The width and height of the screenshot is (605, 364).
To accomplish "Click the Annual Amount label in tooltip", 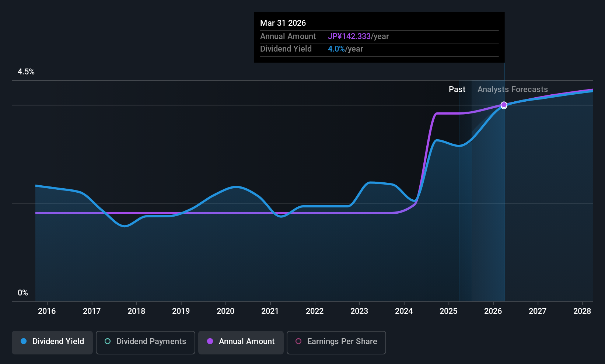I will click(288, 36).
